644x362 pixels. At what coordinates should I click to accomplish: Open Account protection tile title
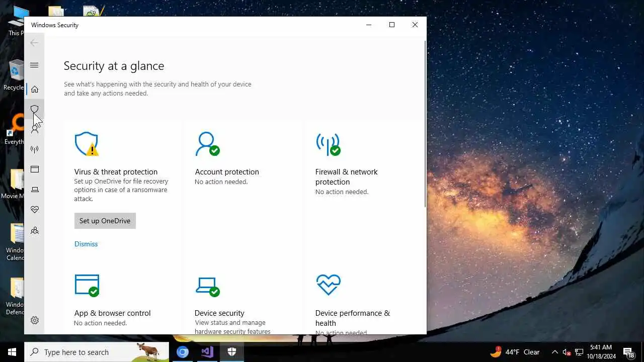coord(227,172)
